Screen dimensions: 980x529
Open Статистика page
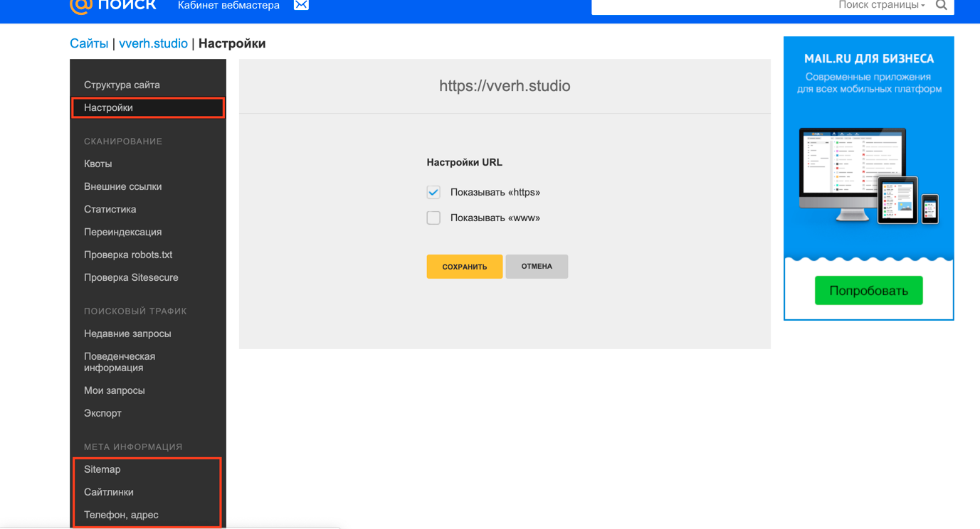[110, 209]
